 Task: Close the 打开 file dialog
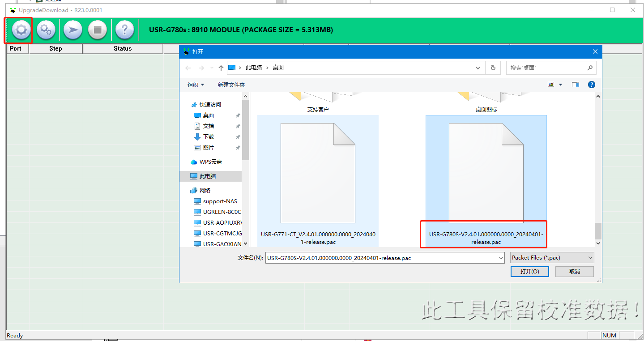coord(595,52)
